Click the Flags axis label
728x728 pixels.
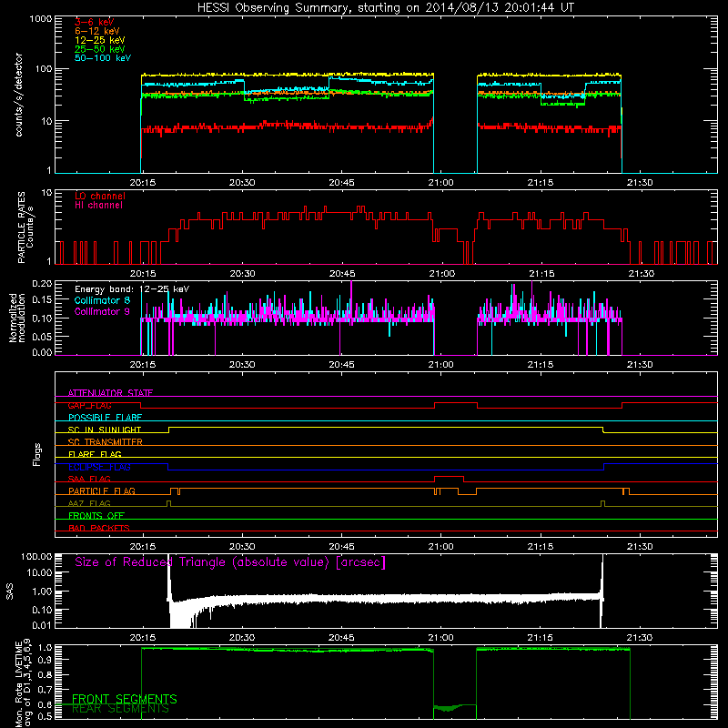click(x=36, y=454)
